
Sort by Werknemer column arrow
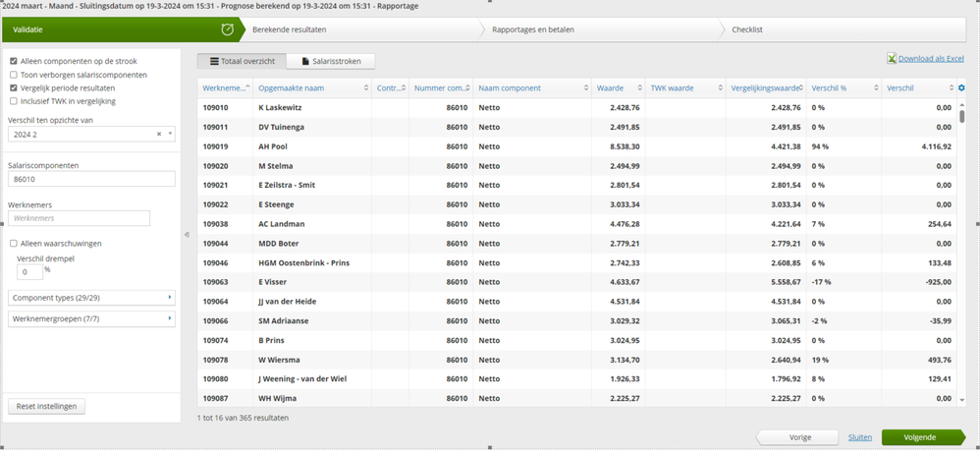coord(248,88)
